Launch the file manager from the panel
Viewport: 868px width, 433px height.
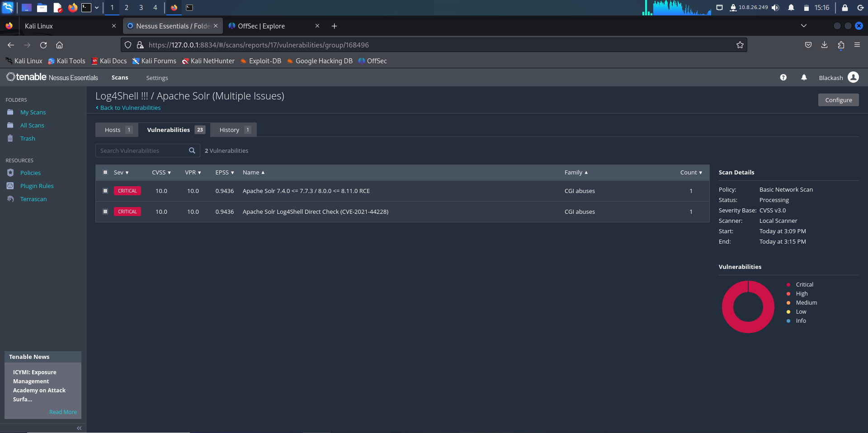coord(42,8)
